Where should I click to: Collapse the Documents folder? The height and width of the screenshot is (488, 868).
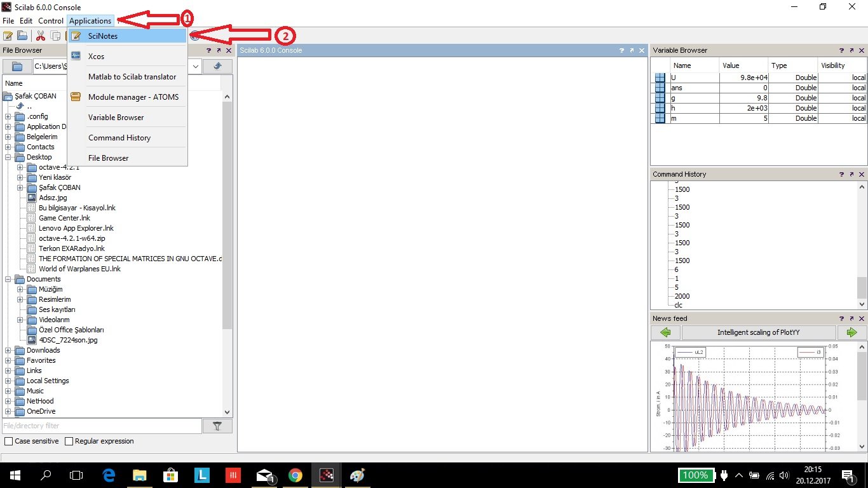coord(8,279)
